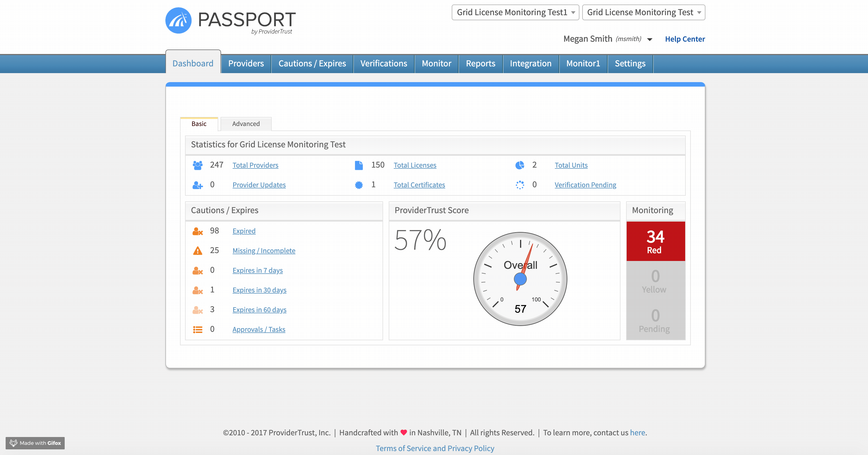Viewport: 868px width, 455px height.
Task: Click the 57% score value
Action: click(420, 240)
